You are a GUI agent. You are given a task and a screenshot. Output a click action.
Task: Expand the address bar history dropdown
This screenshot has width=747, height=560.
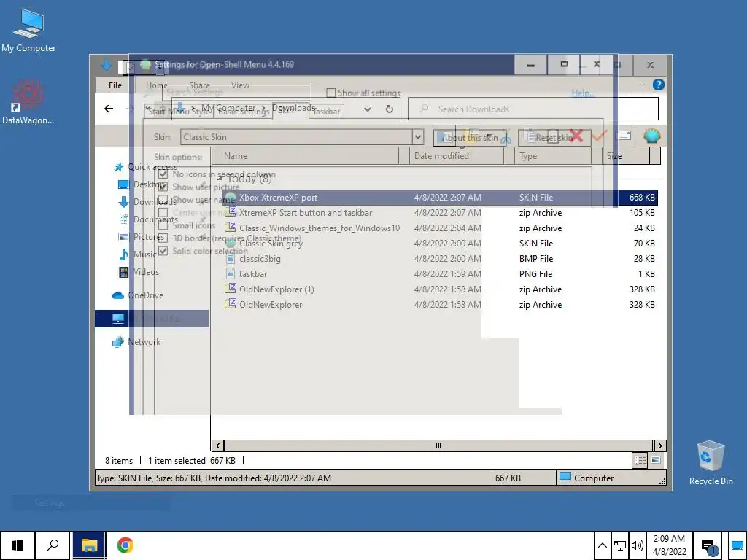[368, 109]
